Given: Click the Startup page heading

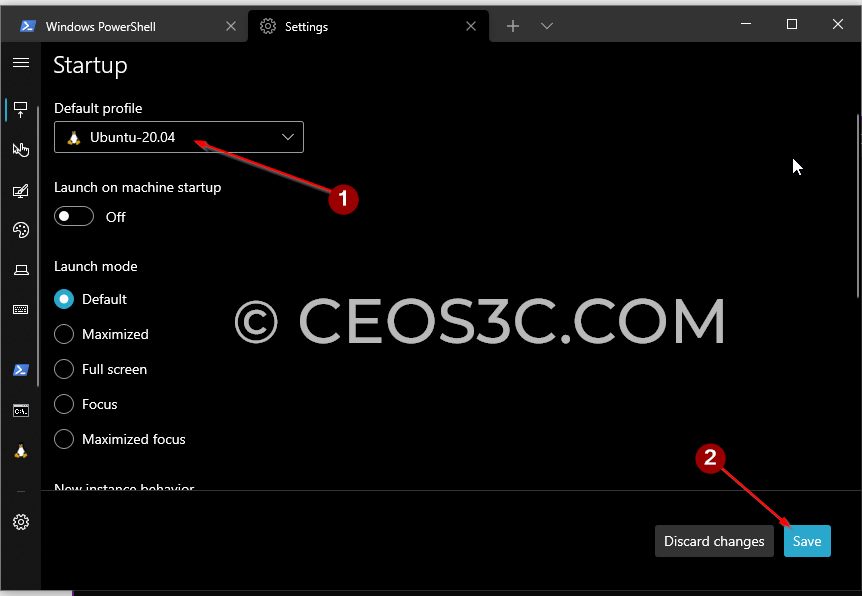Looking at the screenshot, I should tap(90, 66).
